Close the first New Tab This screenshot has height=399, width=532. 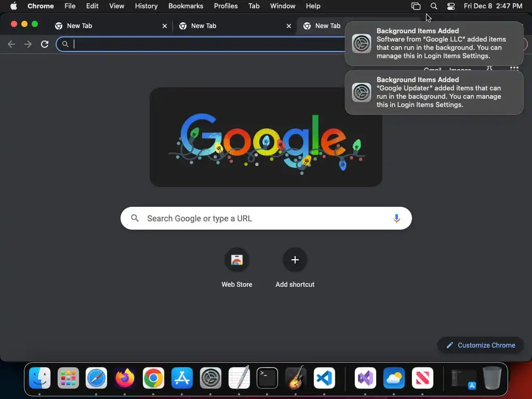coord(165,26)
